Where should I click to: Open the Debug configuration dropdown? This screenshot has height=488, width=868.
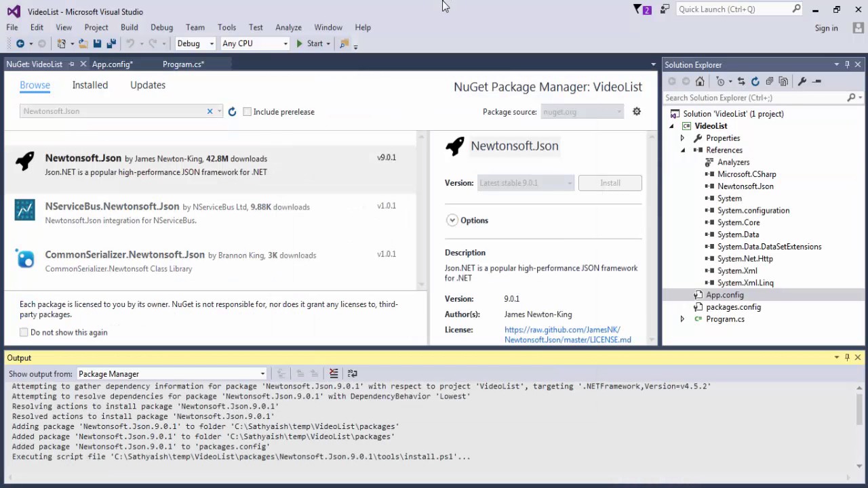(x=212, y=43)
